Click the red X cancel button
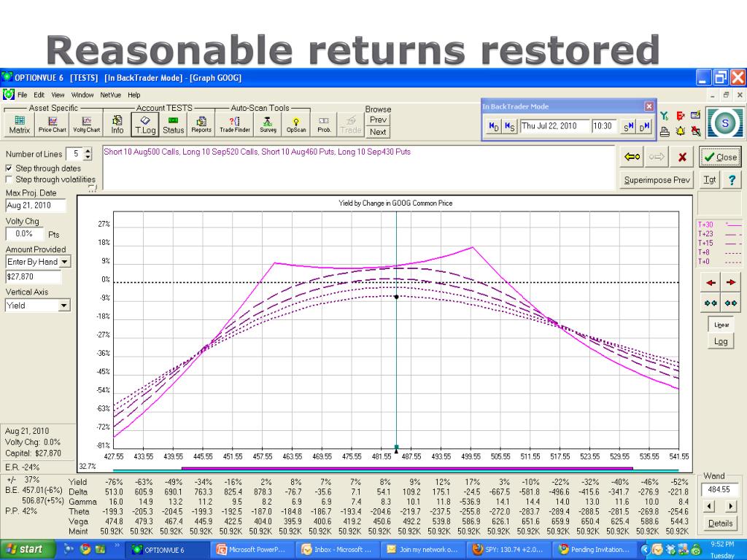This screenshot has width=747, height=560. click(x=682, y=157)
